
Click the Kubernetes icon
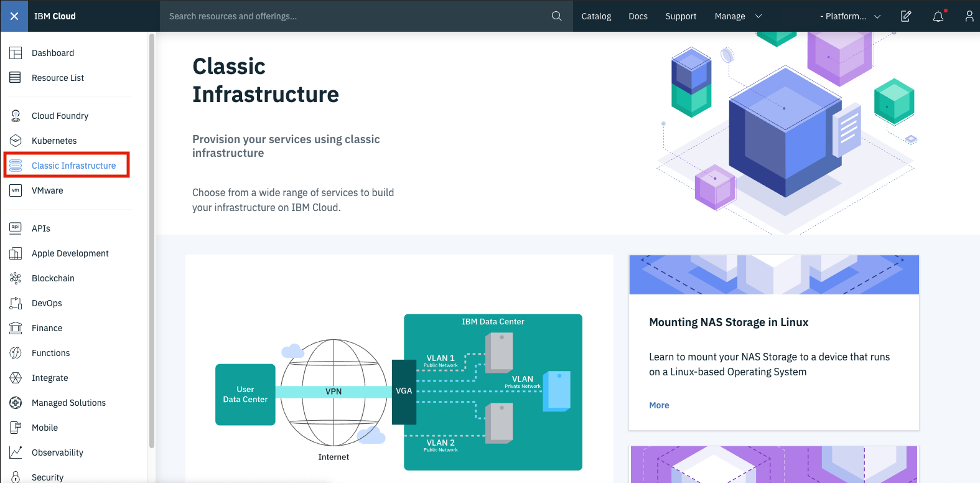pos(16,141)
